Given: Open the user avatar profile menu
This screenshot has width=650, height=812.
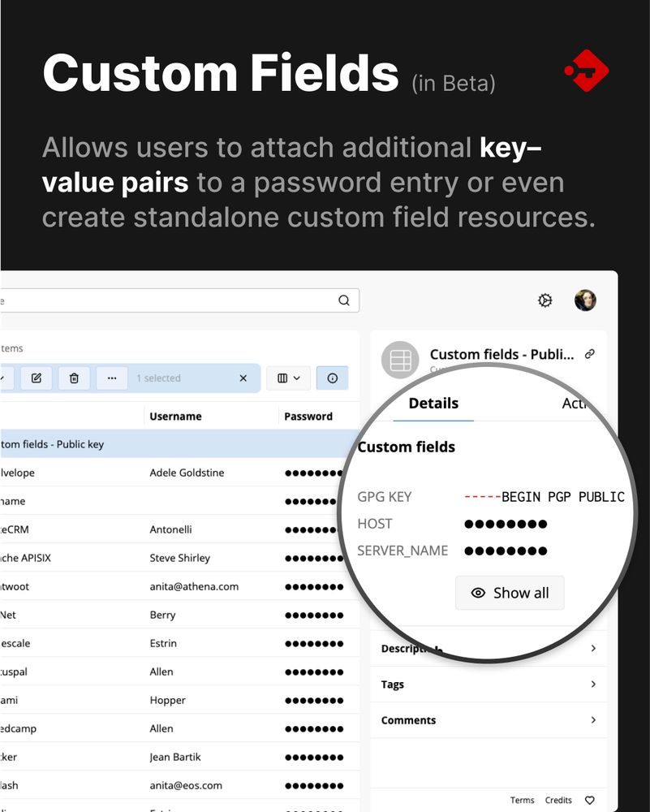Looking at the screenshot, I should [x=585, y=300].
